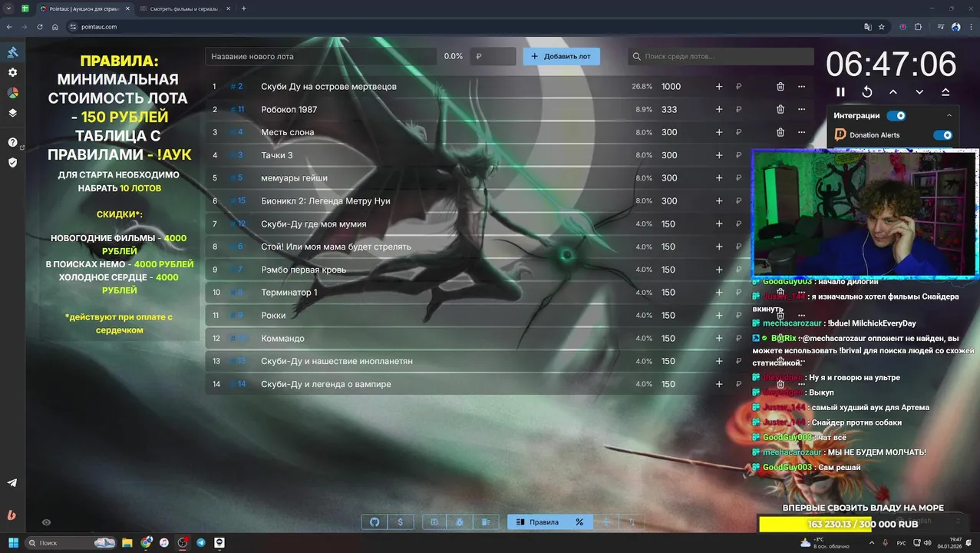This screenshot has height=553, width=980.
Task: Click the Скуби-Ду и легенда о вампире name
Action: click(326, 384)
